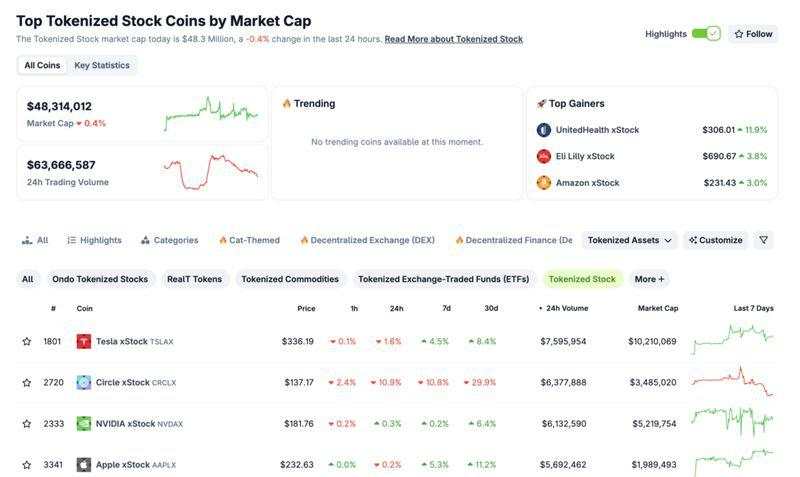Select the Cat-Themed category tab
Screen dimensions: 800x477
tap(249, 240)
